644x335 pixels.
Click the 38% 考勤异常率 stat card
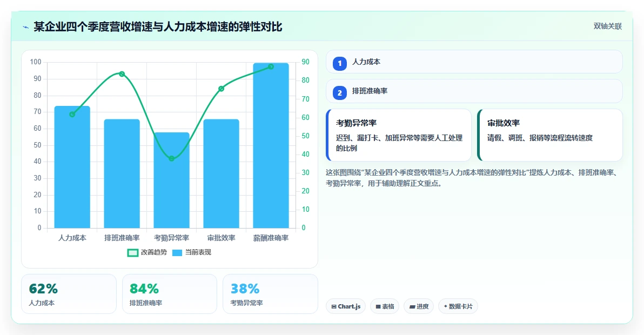pyautogui.click(x=270, y=294)
